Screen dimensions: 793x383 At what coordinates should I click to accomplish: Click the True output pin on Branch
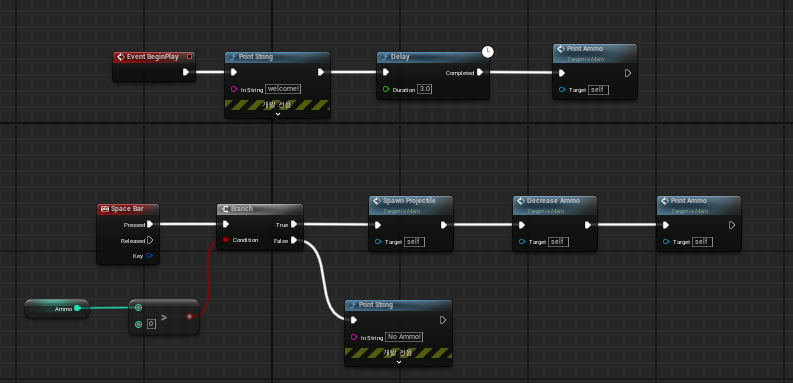point(294,224)
